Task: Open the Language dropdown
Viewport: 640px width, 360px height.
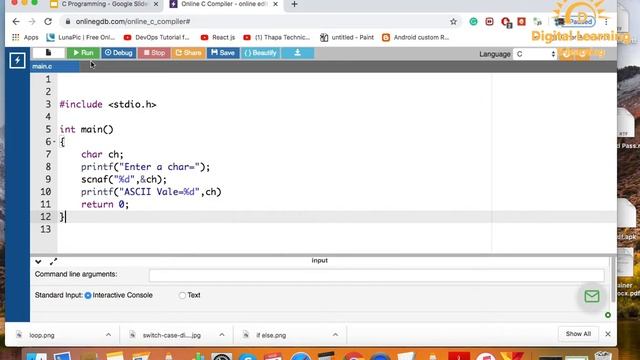Action: pyautogui.click(x=535, y=54)
